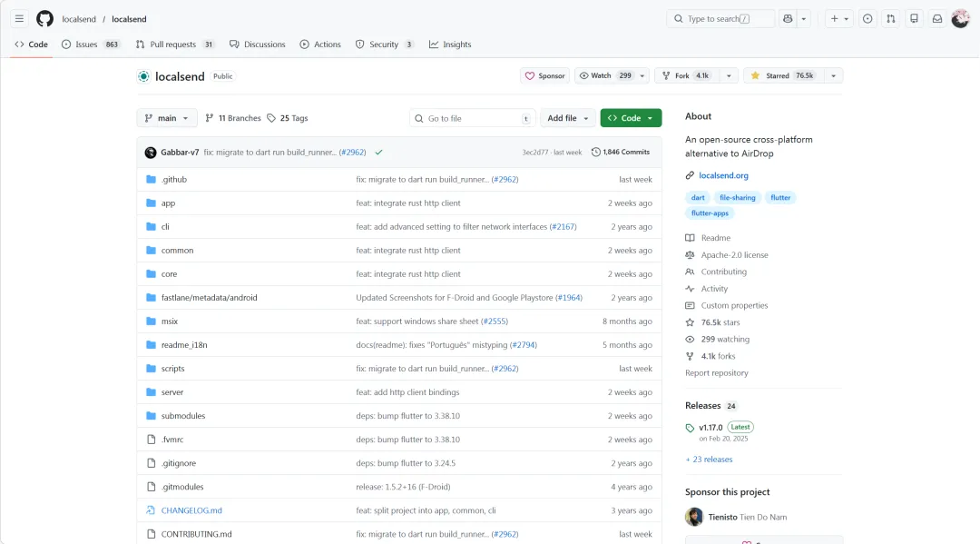The width and height of the screenshot is (980, 544).
Task: Click the stars icon next to 76.5k stars
Action: (x=690, y=322)
